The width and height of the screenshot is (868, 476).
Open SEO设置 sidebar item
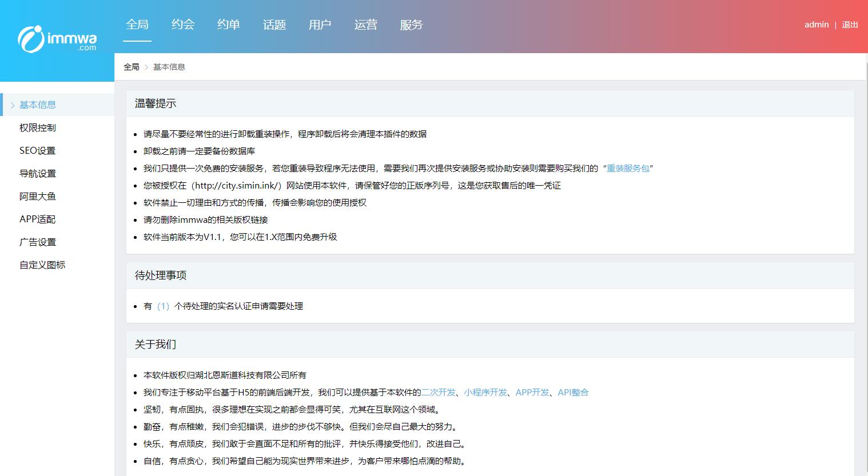[x=38, y=150]
